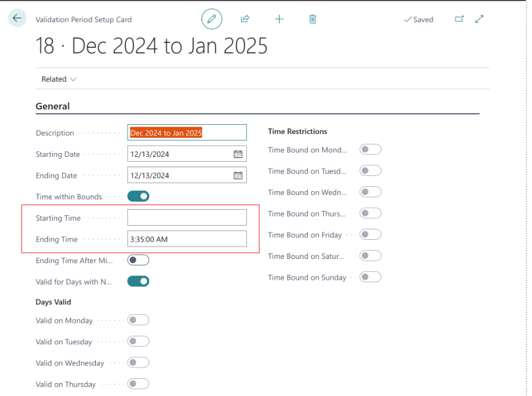Open card in new window icon
The width and height of the screenshot is (532, 396).
click(459, 19)
